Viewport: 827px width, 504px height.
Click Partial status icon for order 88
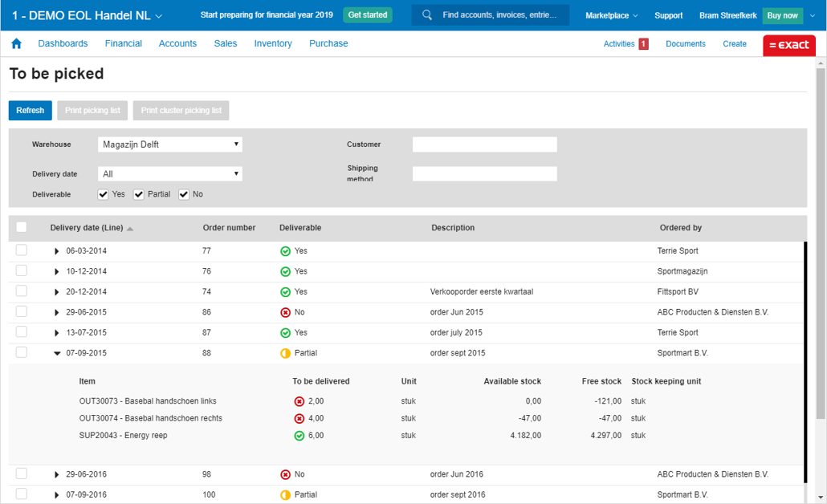tap(285, 353)
